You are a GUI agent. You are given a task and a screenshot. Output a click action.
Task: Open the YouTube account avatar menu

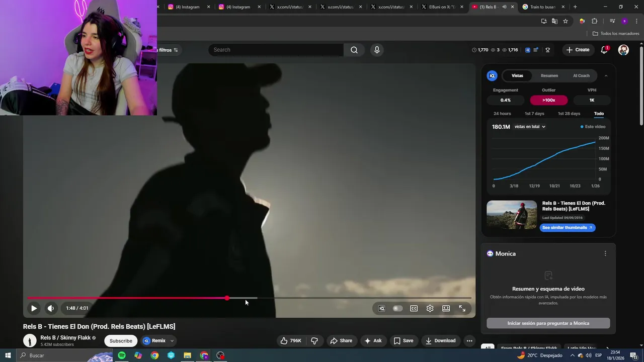[x=623, y=50]
